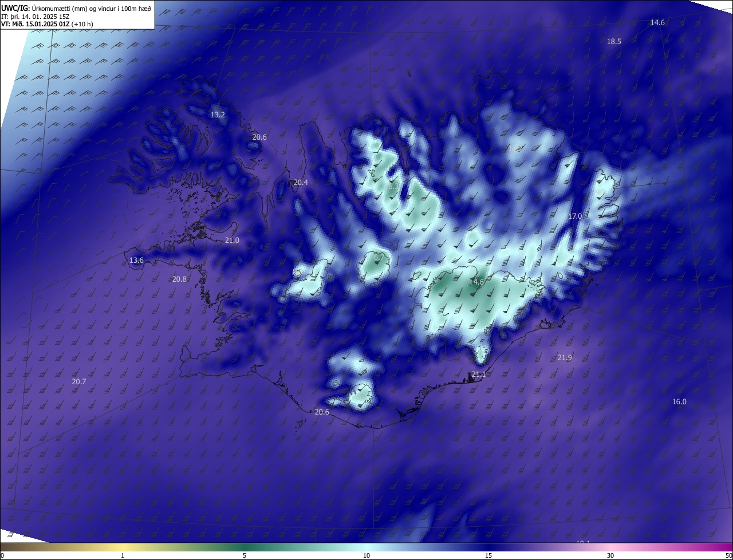Click the 13.6 value on the map

click(x=136, y=261)
